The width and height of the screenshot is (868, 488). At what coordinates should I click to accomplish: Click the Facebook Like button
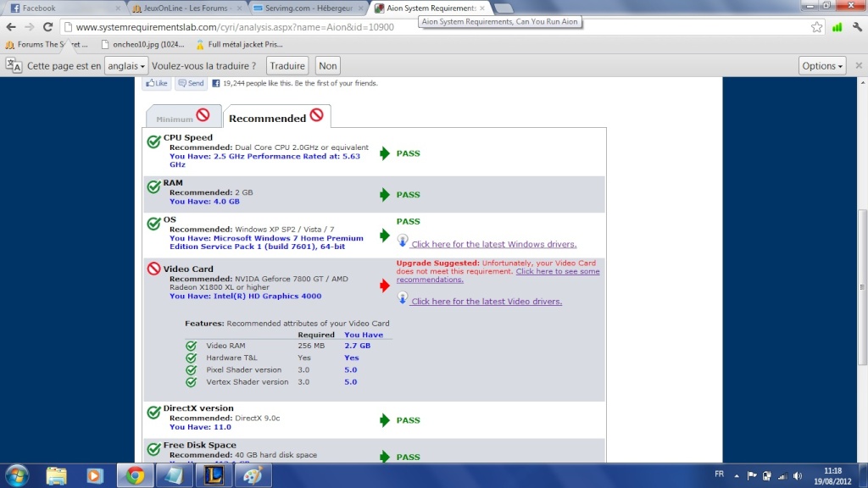(157, 84)
